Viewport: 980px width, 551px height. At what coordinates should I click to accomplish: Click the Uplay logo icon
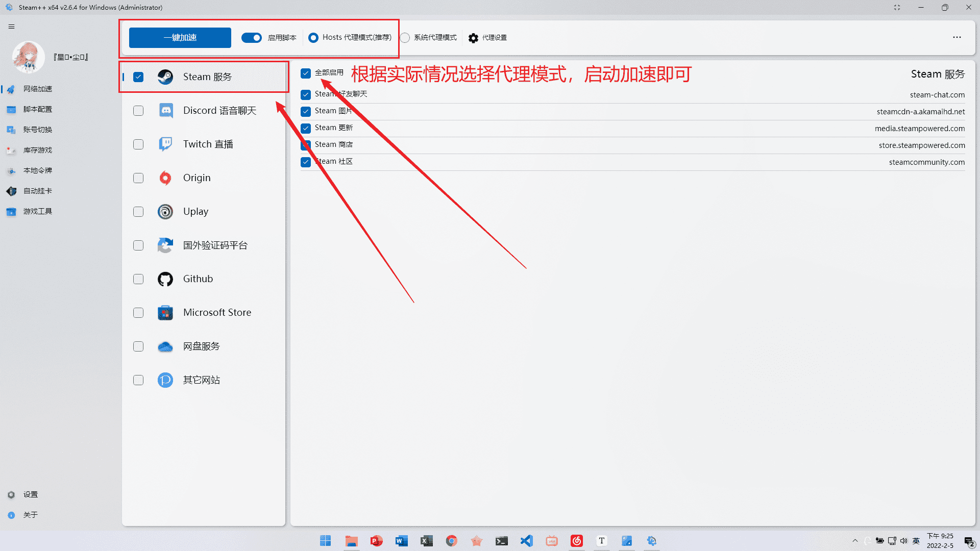[165, 212]
